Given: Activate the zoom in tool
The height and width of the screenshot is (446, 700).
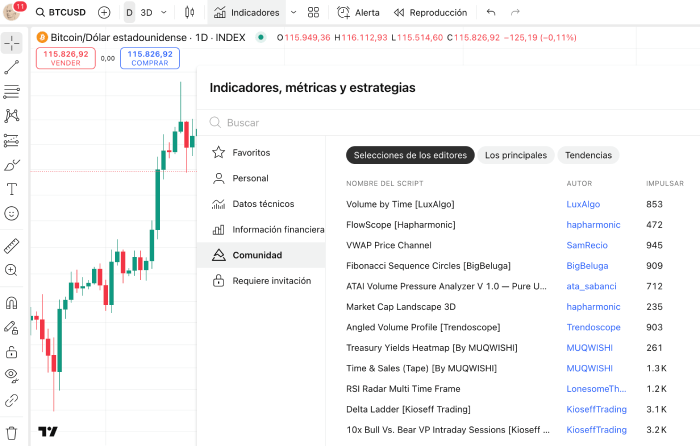Looking at the screenshot, I should click(x=12, y=270).
